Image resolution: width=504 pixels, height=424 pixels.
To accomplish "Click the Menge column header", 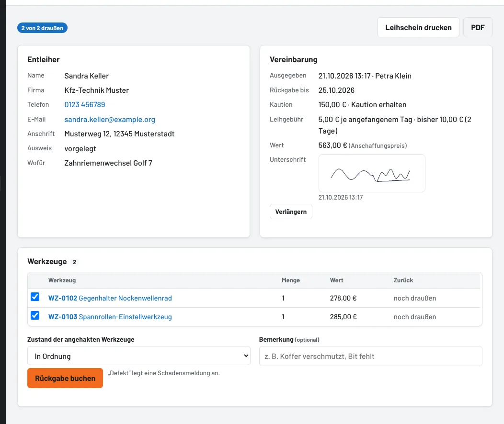I will point(291,280).
